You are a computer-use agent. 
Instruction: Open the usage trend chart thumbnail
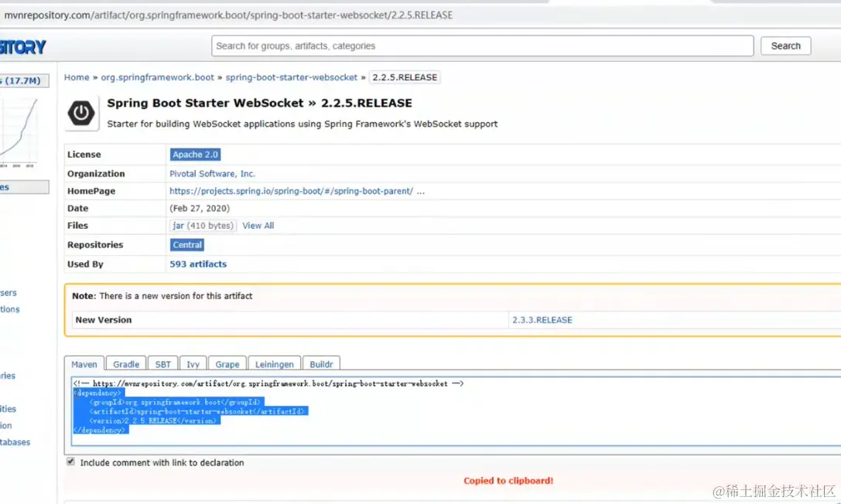pyautogui.click(x=19, y=132)
